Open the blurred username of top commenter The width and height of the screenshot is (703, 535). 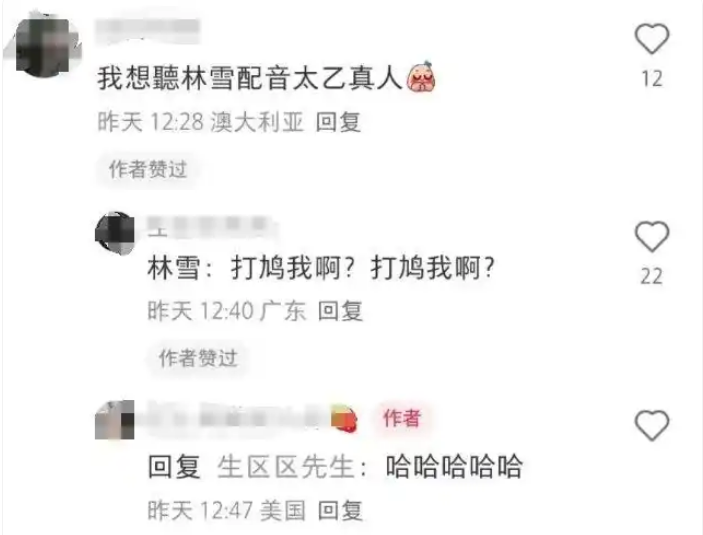click(x=148, y=30)
